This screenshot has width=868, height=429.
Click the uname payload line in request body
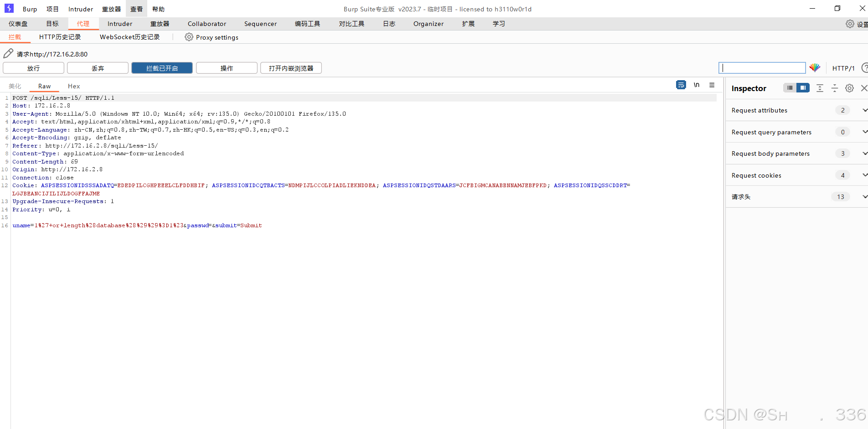pos(137,225)
